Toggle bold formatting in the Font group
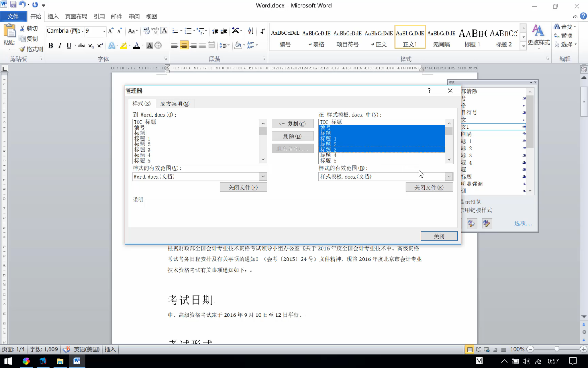588x368 pixels. point(51,46)
